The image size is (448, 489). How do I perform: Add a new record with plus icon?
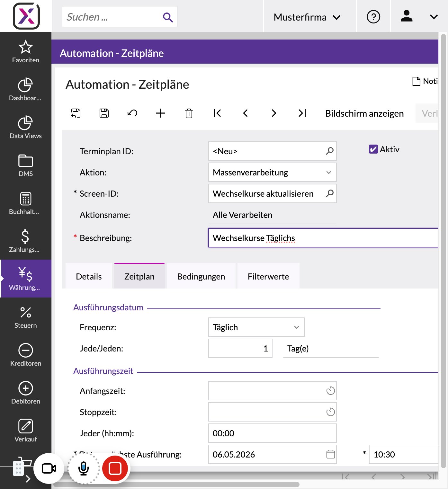(x=161, y=113)
